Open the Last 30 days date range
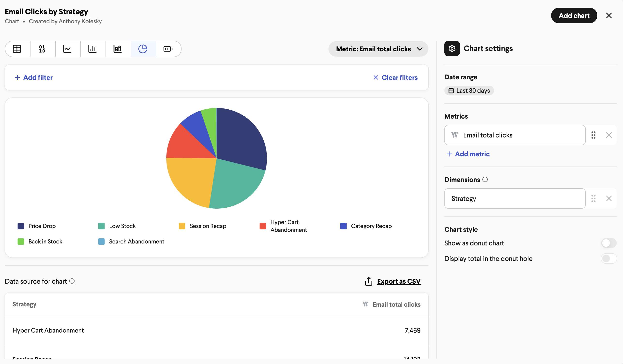Viewport: 623px width, 364px height. (469, 91)
